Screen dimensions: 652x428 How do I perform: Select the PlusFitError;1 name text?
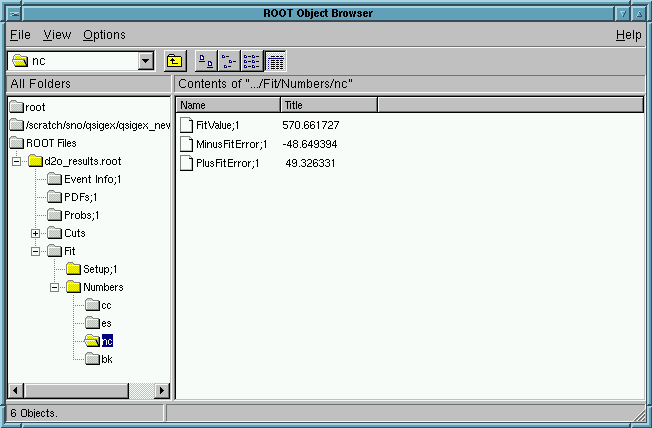[x=227, y=163]
